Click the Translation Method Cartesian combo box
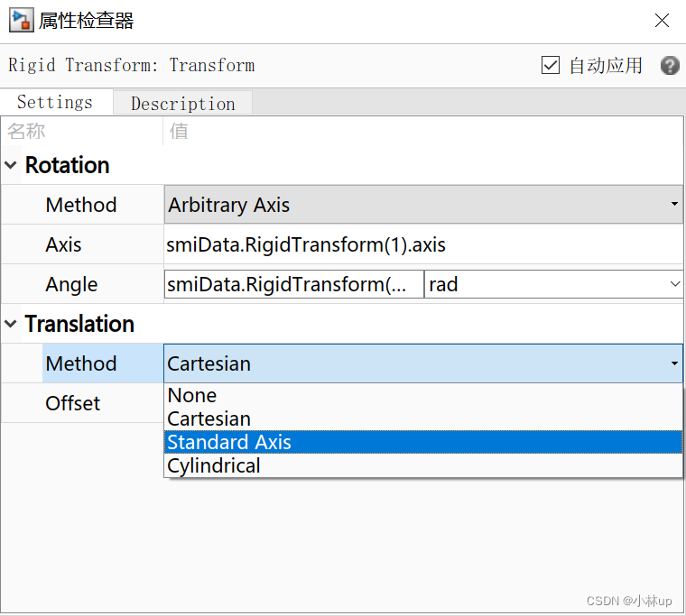686x616 pixels. (x=423, y=363)
